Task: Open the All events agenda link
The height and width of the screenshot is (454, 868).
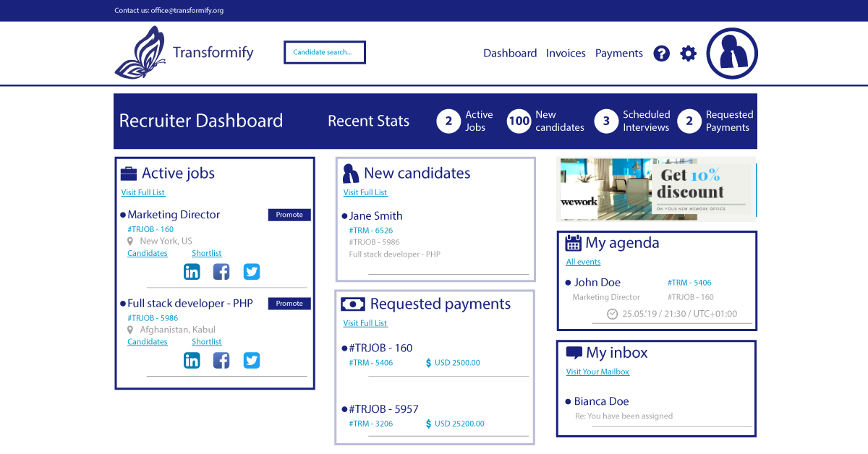Action: (x=583, y=262)
